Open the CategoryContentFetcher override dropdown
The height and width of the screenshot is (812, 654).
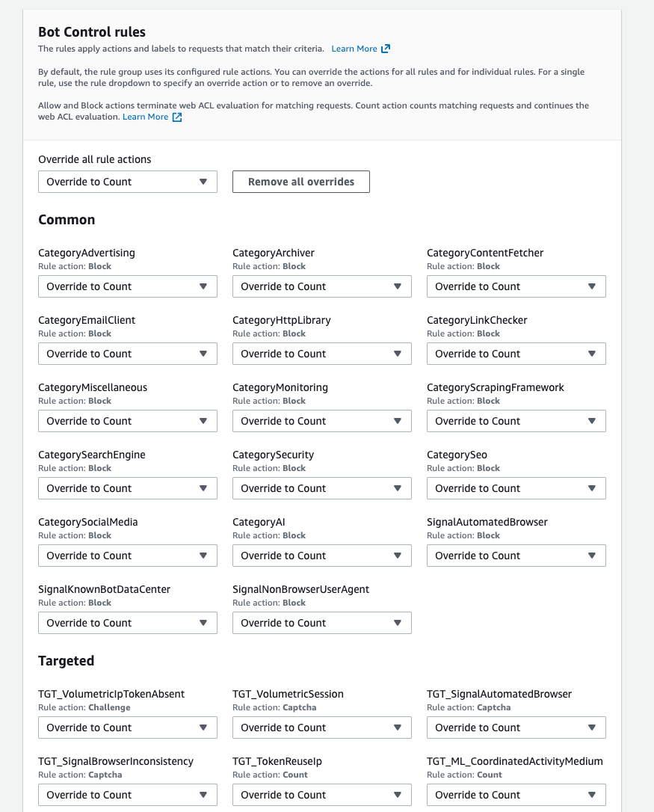click(x=516, y=286)
